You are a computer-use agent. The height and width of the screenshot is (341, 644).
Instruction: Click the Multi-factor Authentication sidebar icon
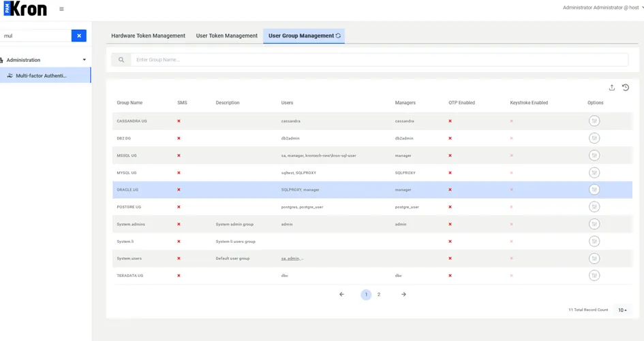(10, 76)
